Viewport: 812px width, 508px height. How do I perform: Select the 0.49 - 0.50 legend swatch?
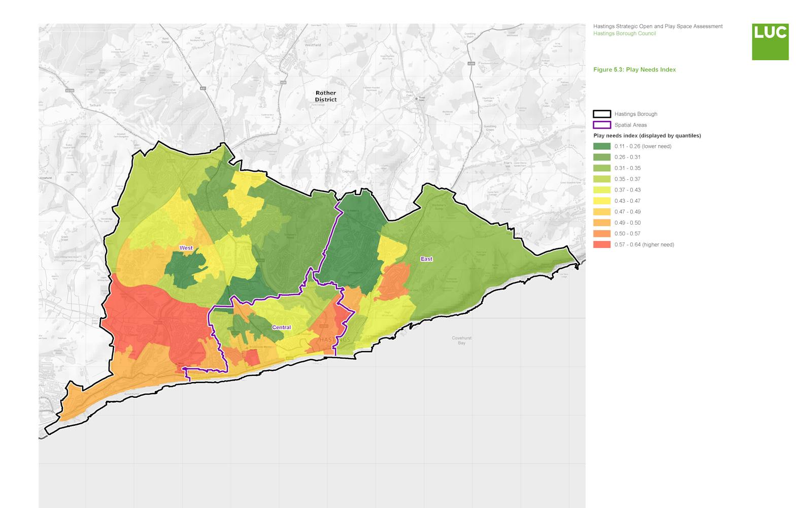(x=602, y=223)
